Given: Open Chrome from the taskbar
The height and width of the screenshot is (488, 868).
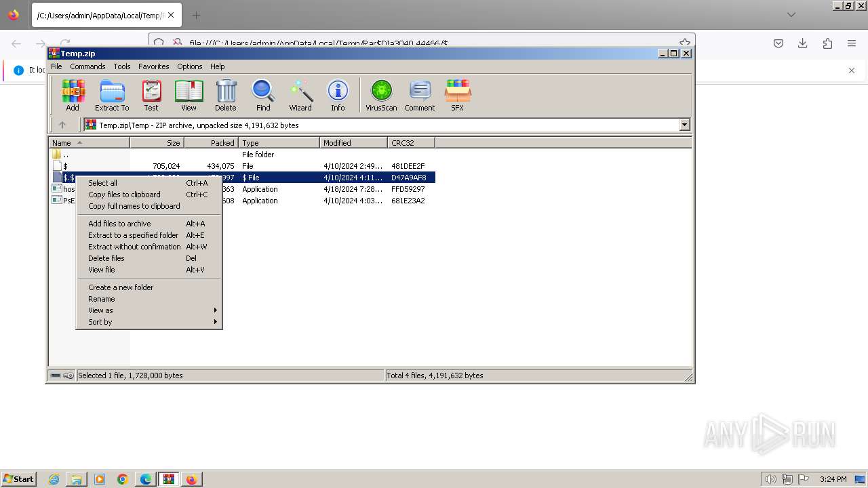Looking at the screenshot, I should [x=123, y=479].
